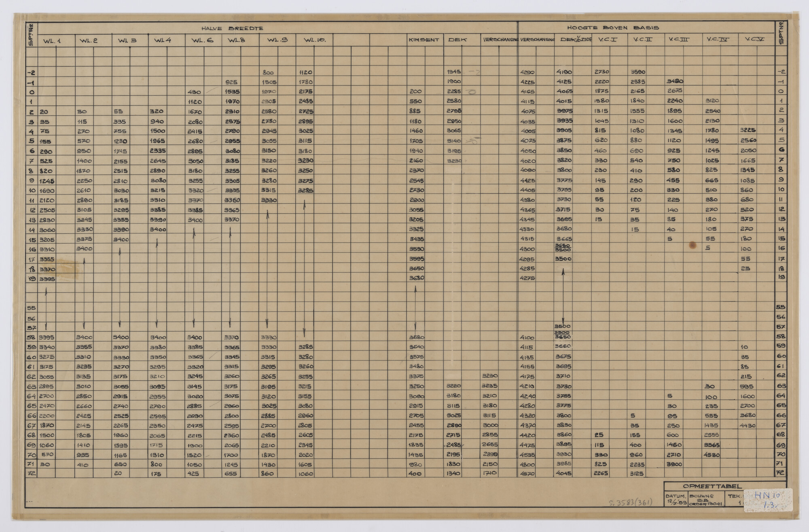
Task: Click the left SPT No. column header
Action: (32, 34)
